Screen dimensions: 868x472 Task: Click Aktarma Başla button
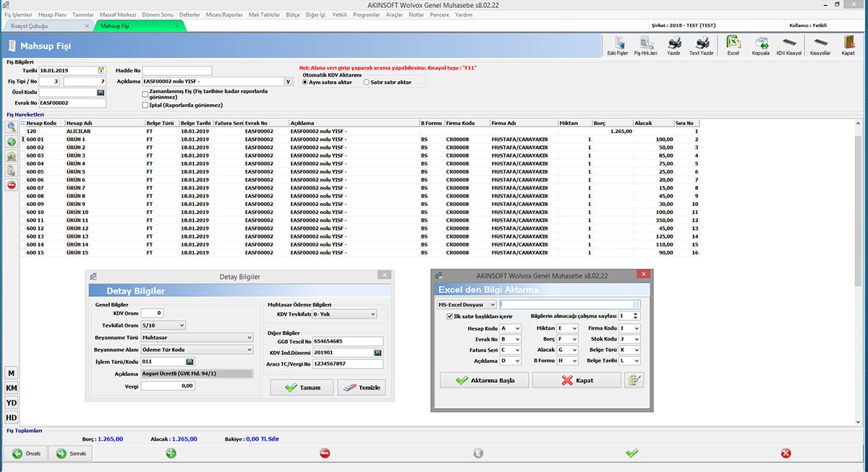click(x=484, y=380)
